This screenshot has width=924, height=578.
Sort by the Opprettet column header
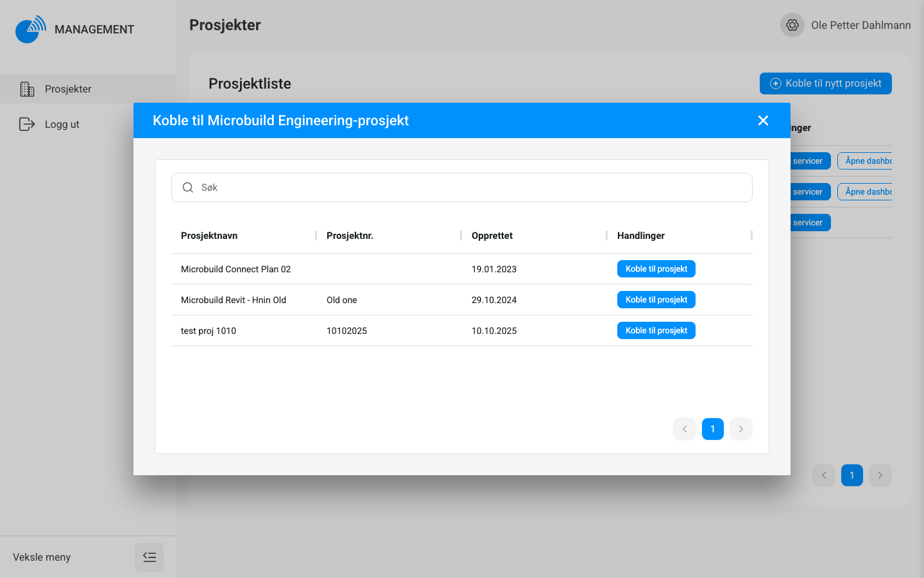click(492, 236)
